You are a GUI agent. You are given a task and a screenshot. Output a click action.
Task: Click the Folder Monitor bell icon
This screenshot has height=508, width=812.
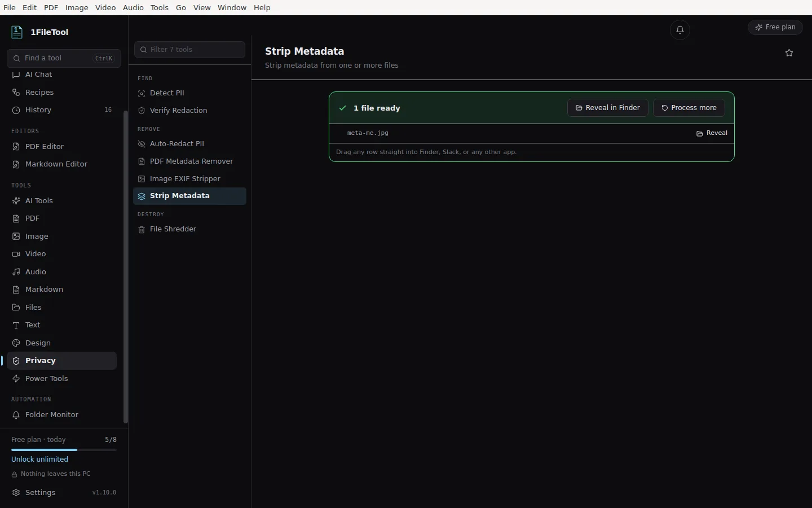pyautogui.click(x=16, y=415)
